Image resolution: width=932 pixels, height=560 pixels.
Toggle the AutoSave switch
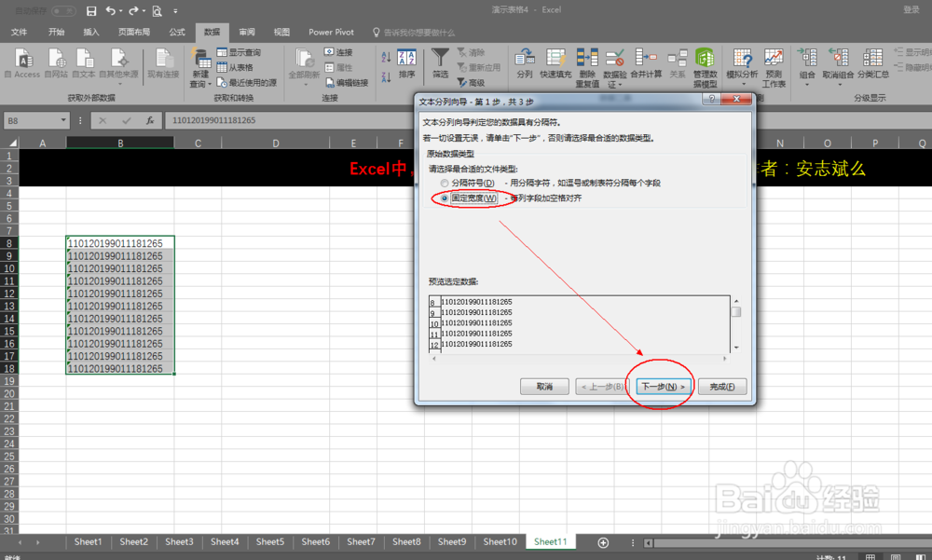63,10
